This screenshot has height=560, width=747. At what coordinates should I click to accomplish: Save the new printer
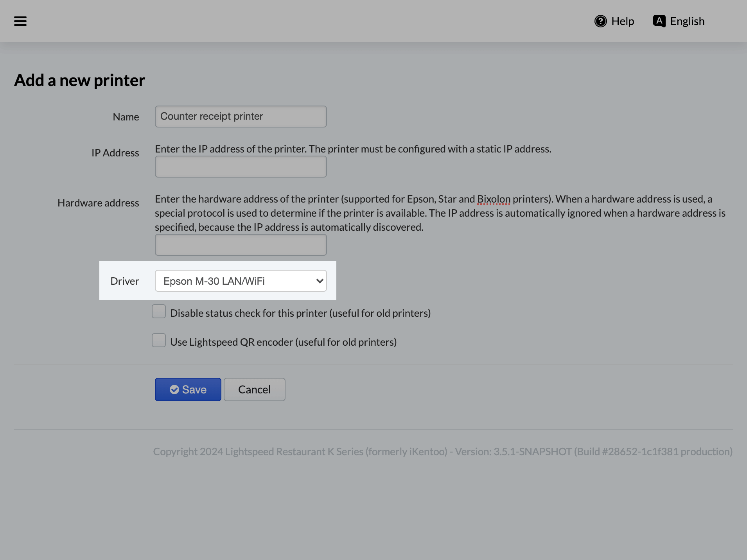click(x=188, y=389)
